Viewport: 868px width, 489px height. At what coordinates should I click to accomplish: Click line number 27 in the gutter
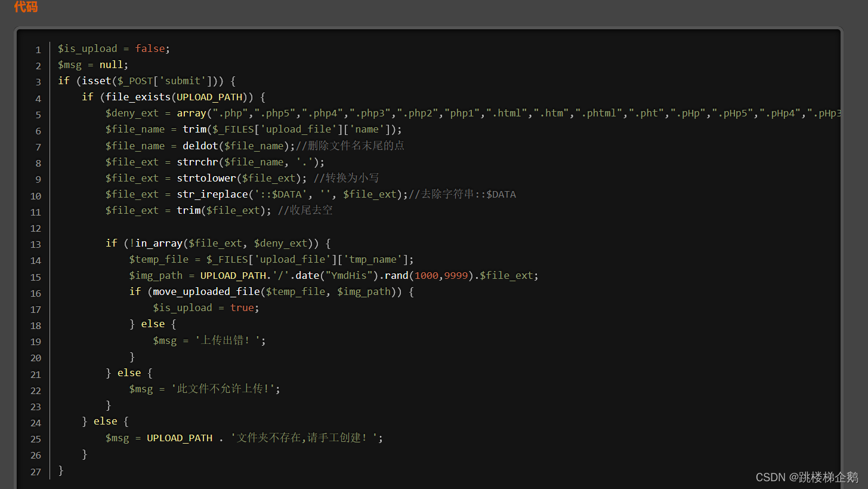(x=36, y=472)
